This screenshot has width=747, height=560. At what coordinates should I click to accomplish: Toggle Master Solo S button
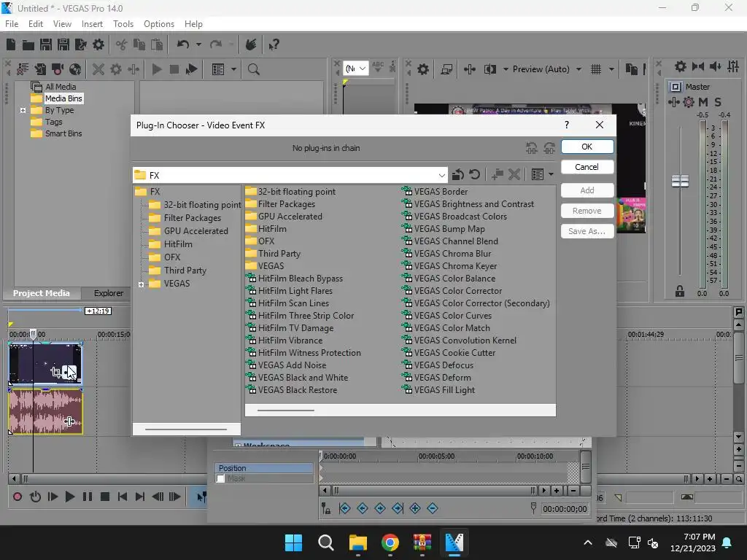[x=718, y=102]
